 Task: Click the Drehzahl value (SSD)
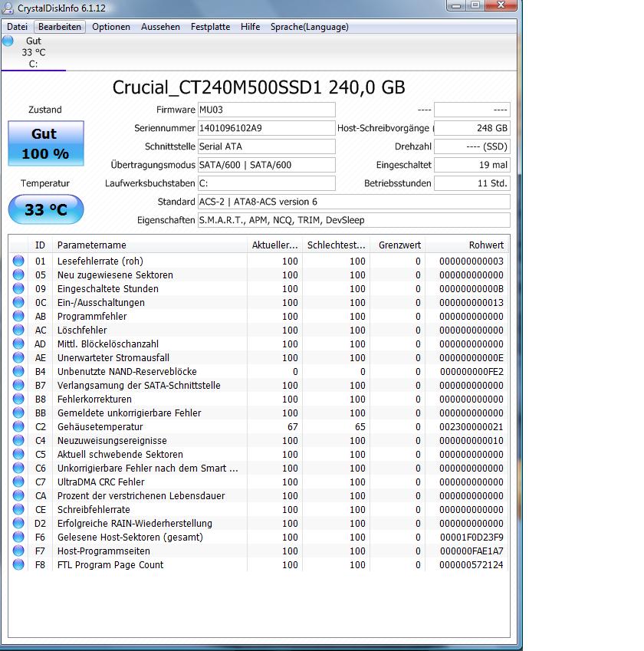pyautogui.click(x=472, y=146)
